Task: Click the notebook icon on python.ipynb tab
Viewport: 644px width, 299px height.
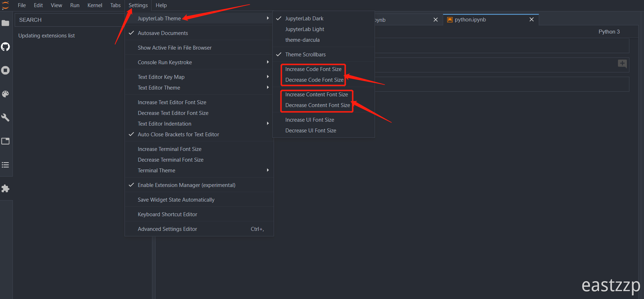Action: point(450,20)
